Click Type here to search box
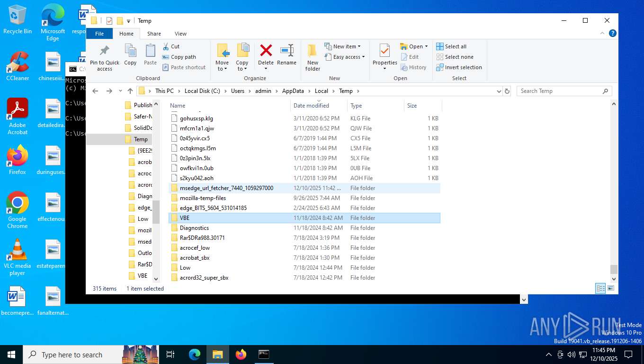Screen dimensions: 644x364 72,355
